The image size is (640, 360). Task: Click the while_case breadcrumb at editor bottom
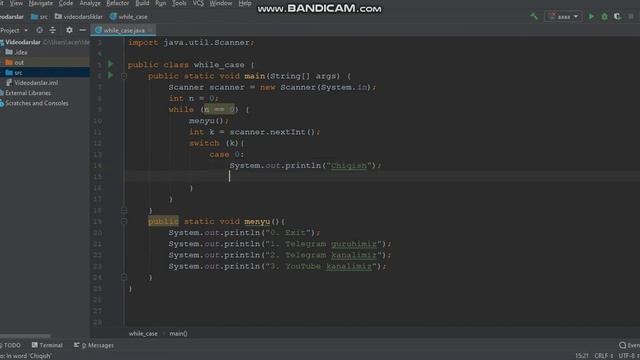[x=143, y=333]
